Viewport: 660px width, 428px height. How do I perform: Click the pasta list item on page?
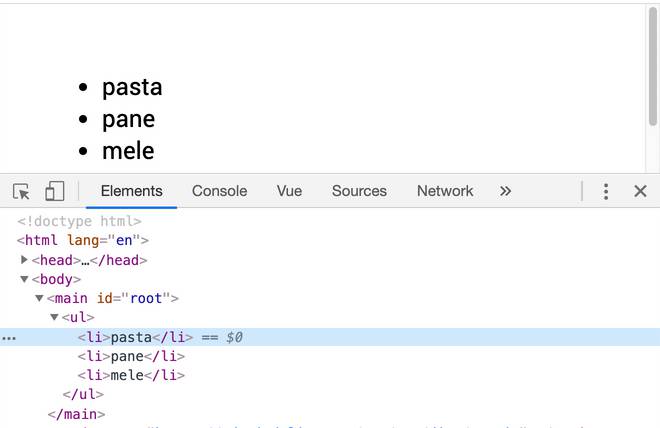pyautogui.click(x=131, y=87)
